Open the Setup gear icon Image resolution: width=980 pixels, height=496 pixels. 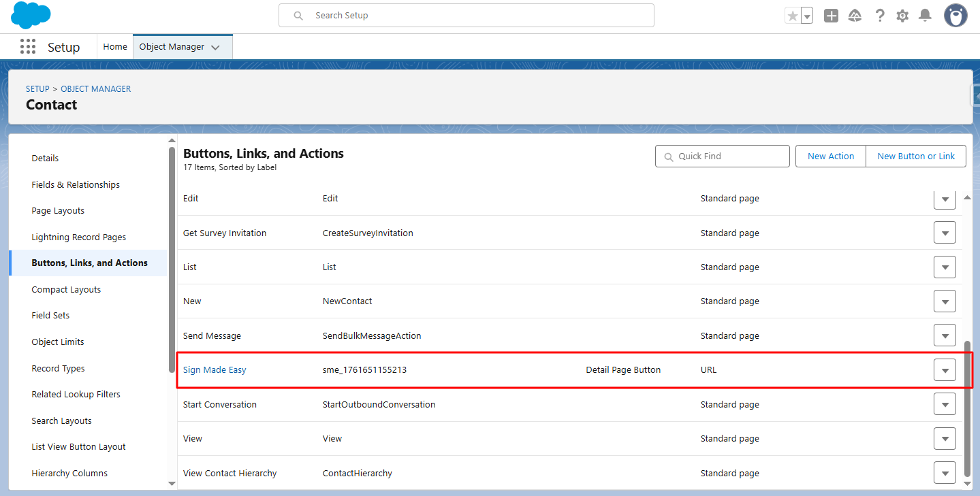click(x=902, y=15)
